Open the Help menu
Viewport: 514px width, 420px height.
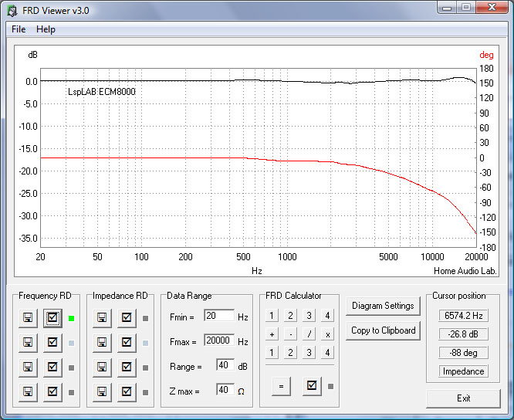[46, 29]
